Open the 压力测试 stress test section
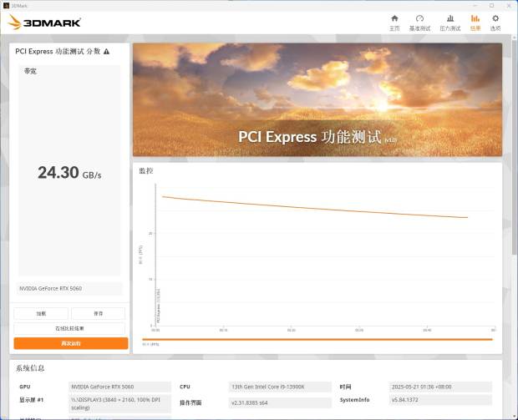The width and height of the screenshot is (518, 420). pos(450,23)
